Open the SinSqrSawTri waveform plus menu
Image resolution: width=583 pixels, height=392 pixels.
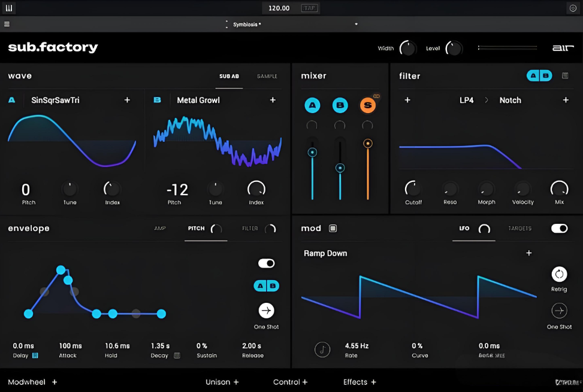click(127, 100)
